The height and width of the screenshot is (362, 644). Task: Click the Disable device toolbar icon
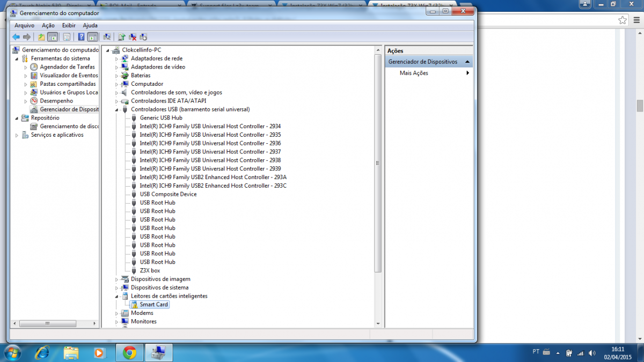pos(143,37)
